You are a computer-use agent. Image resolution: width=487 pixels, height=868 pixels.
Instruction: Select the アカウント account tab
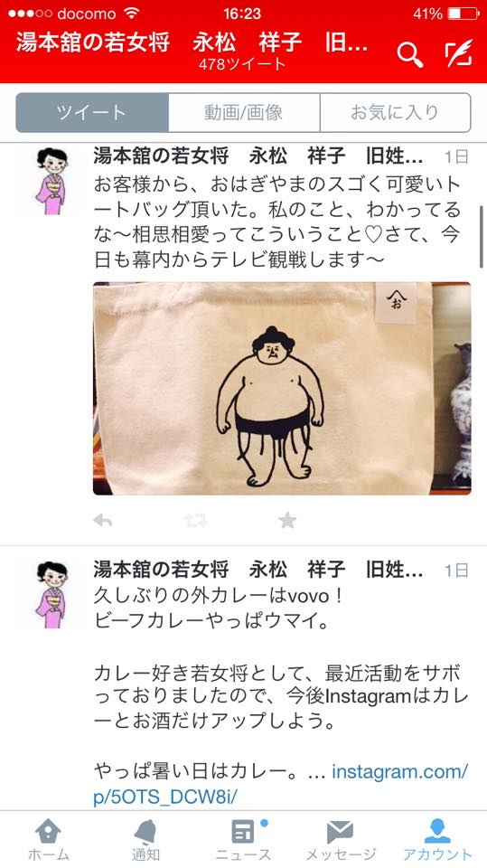tap(437, 839)
